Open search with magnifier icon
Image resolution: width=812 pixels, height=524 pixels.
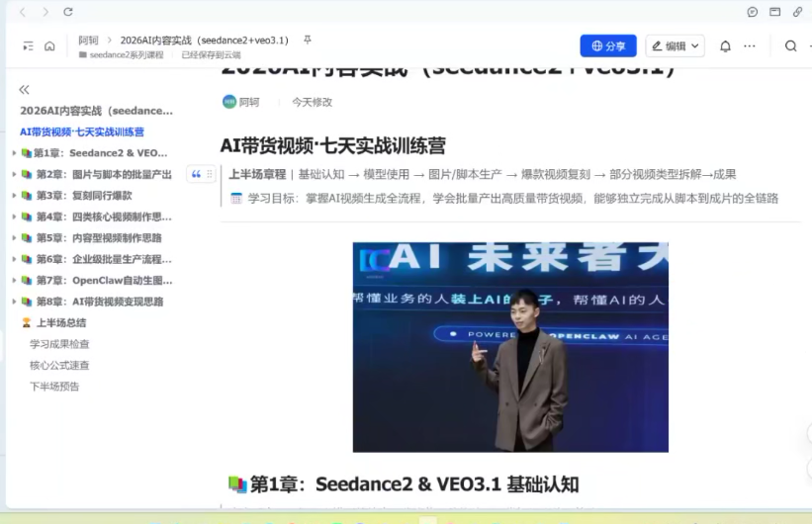[x=791, y=46]
